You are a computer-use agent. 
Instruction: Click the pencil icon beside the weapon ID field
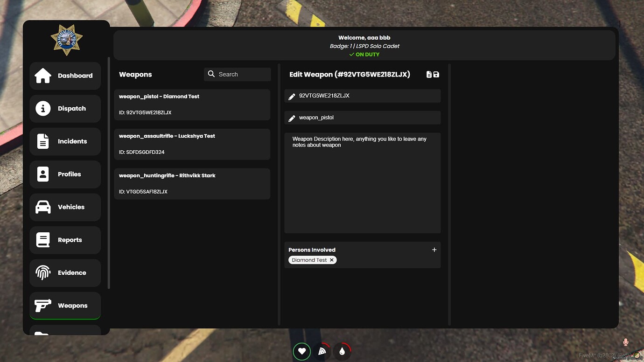[291, 96]
